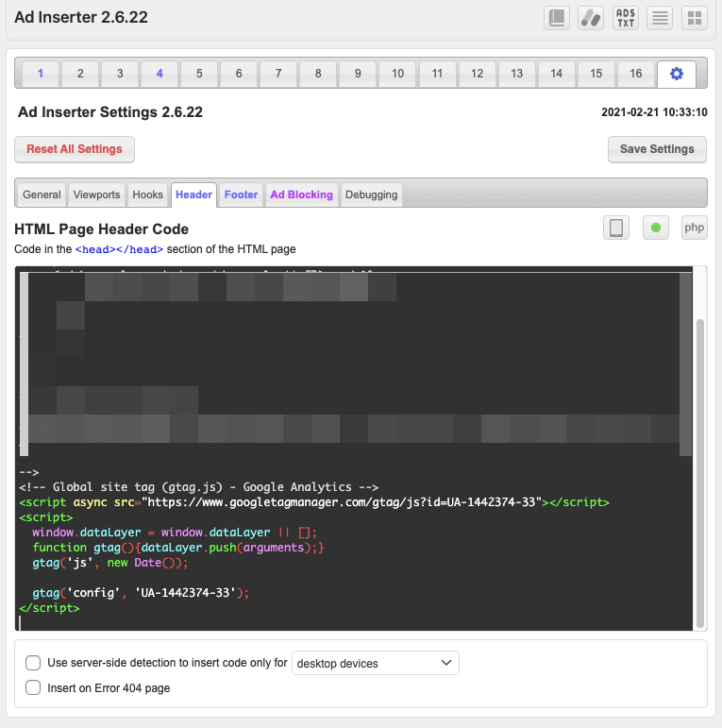This screenshot has height=728, width=722.
Task: Select block tab 12
Action: point(477,74)
